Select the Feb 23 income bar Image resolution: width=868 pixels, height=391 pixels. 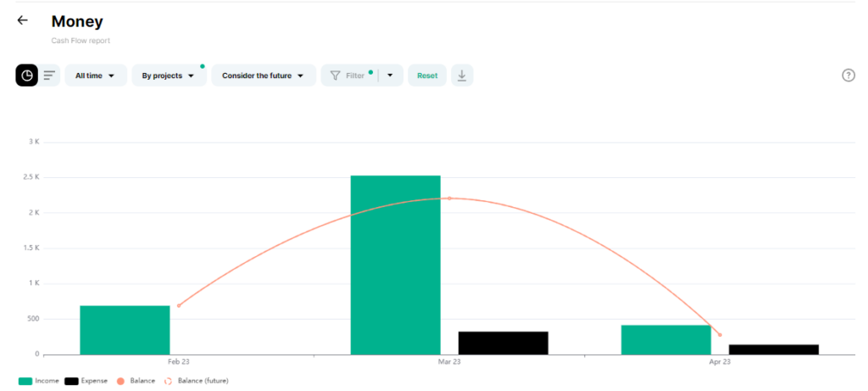point(125,330)
